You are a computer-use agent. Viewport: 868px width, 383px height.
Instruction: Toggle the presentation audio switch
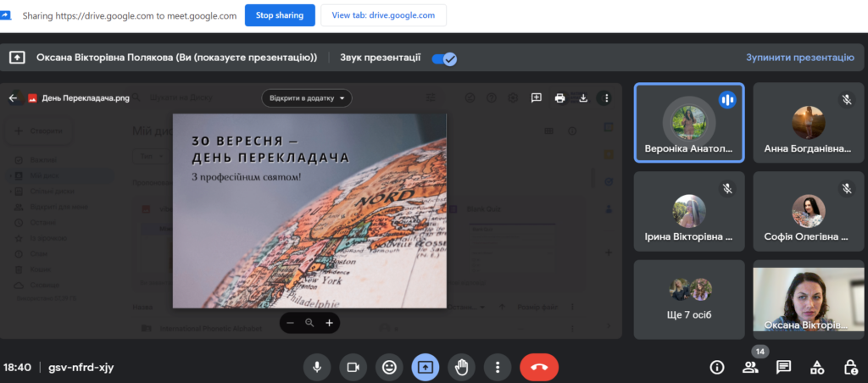coord(444,58)
